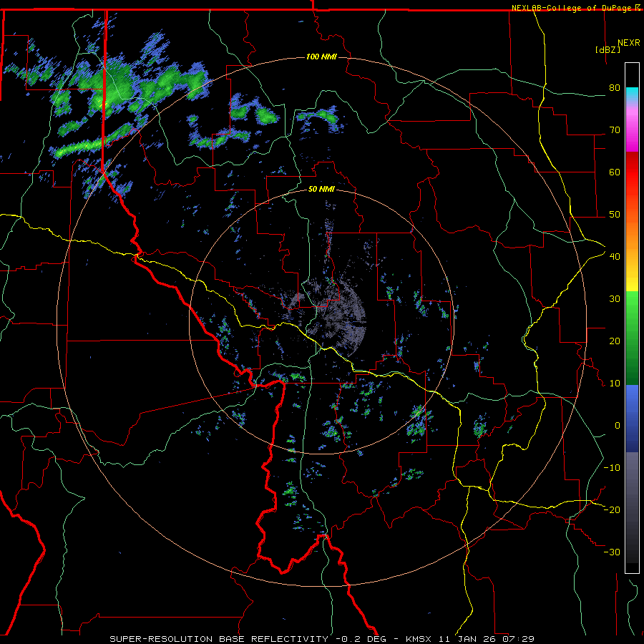Click the blue band of the reflectivity color bar
The image size is (644, 644).
pyautogui.click(x=632, y=419)
